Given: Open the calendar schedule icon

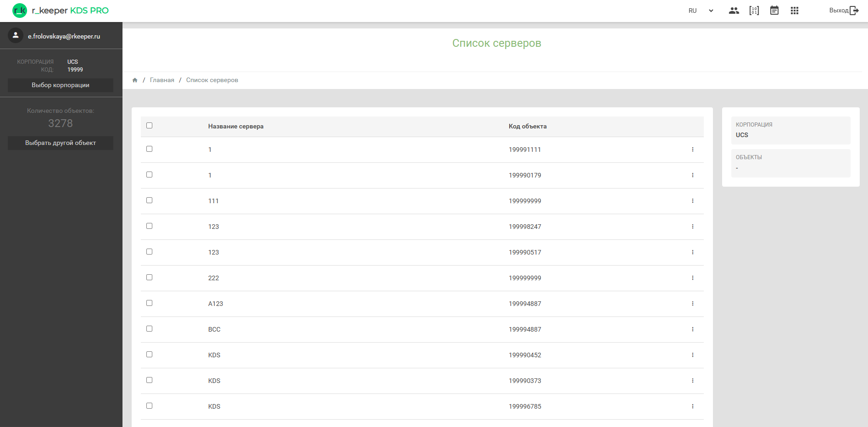Looking at the screenshot, I should tap(774, 11).
